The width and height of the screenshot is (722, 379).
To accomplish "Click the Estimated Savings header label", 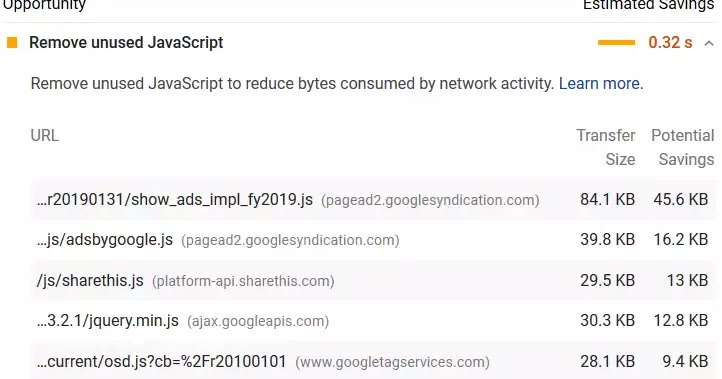I will coord(648,6).
